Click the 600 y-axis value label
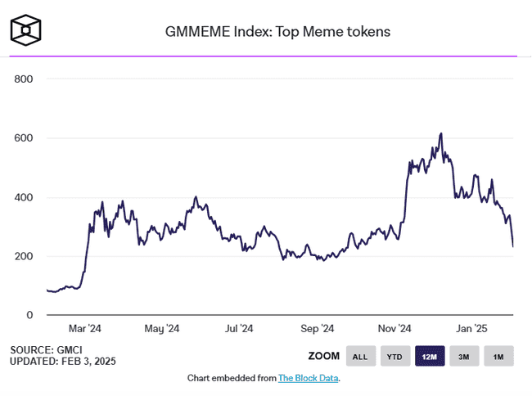This screenshot has width=532, height=396. point(22,138)
